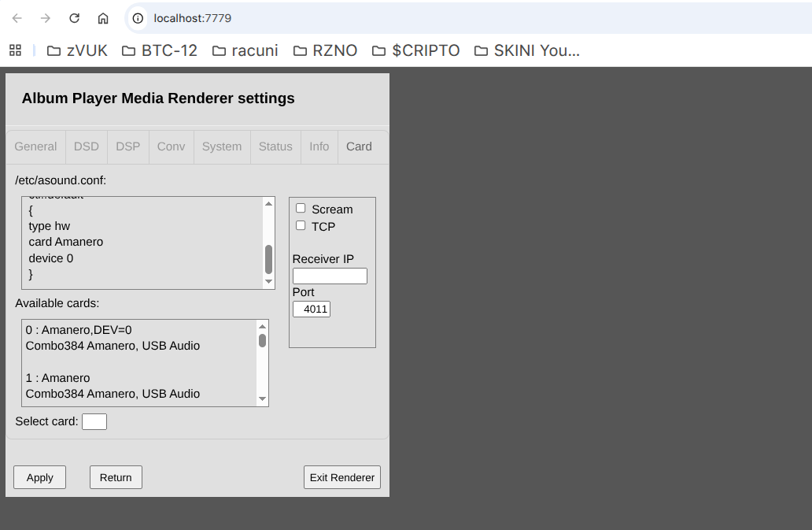Click the browser home icon
812x530 pixels.
[x=103, y=18]
